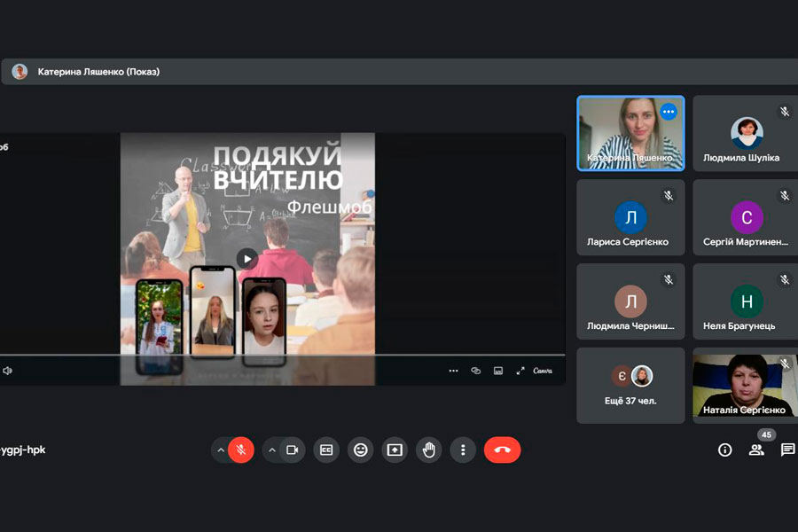Raise your hand in the meeting

[429, 450]
